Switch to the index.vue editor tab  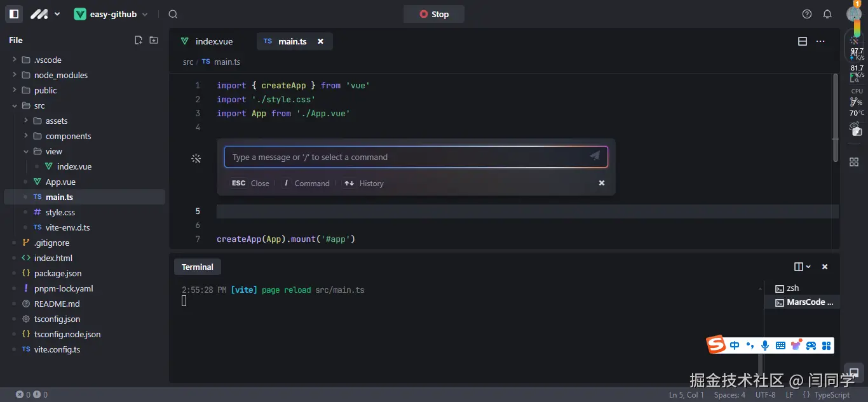[208, 41]
